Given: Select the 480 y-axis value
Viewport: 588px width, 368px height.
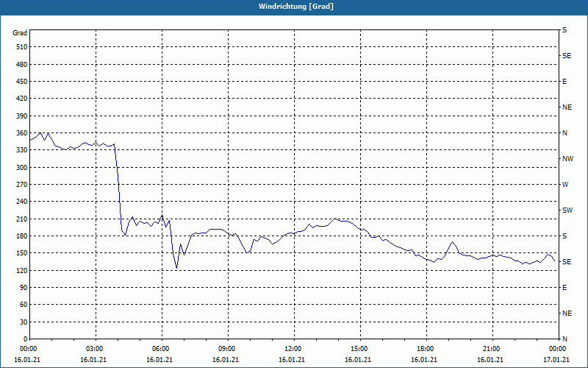Looking at the screenshot, I should (22, 65).
